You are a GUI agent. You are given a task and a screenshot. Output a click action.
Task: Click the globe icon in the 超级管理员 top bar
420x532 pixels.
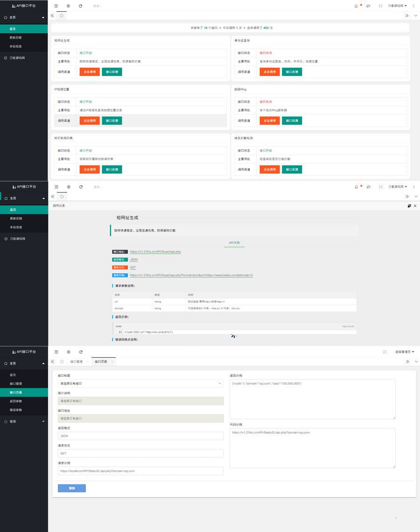(69, 352)
